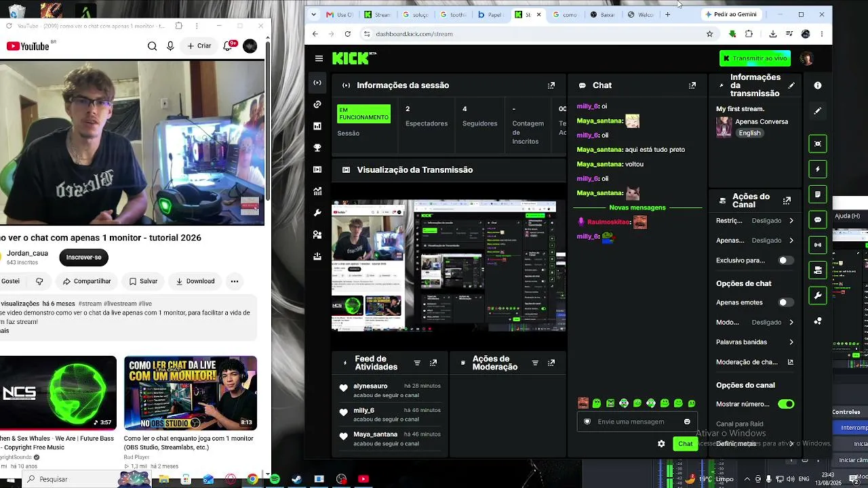This screenshot has height=488, width=868.
Task: Filter the Ações de Moderação list
Action: click(535, 363)
